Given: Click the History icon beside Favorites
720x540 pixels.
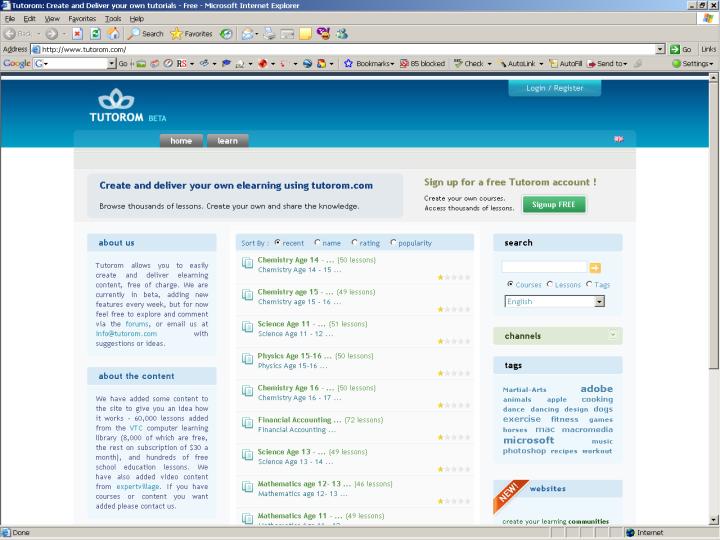Looking at the screenshot, I should pos(225,34).
